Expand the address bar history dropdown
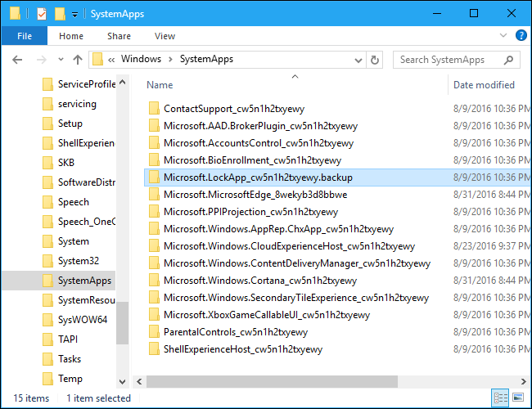Screen dimensions: 532x409 (358, 61)
